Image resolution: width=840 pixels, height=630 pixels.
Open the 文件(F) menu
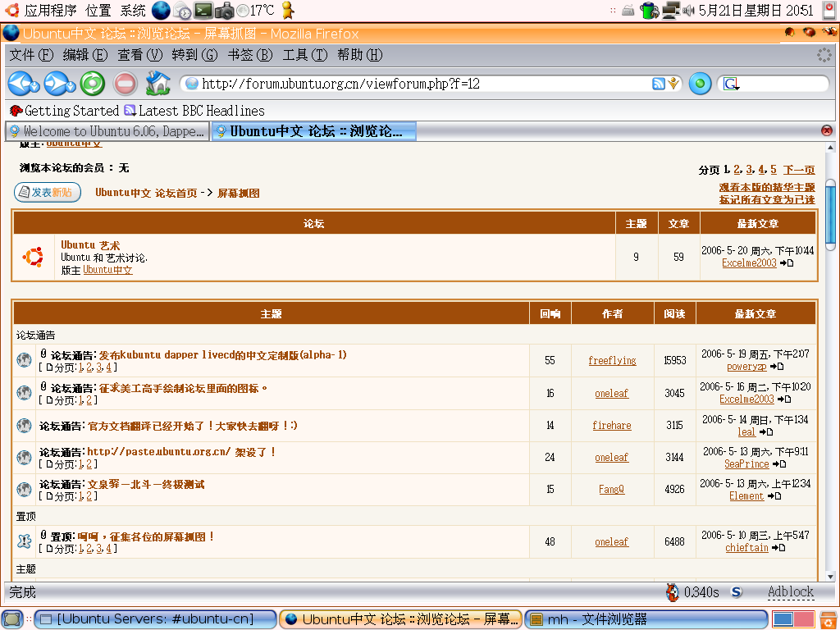pos(31,55)
